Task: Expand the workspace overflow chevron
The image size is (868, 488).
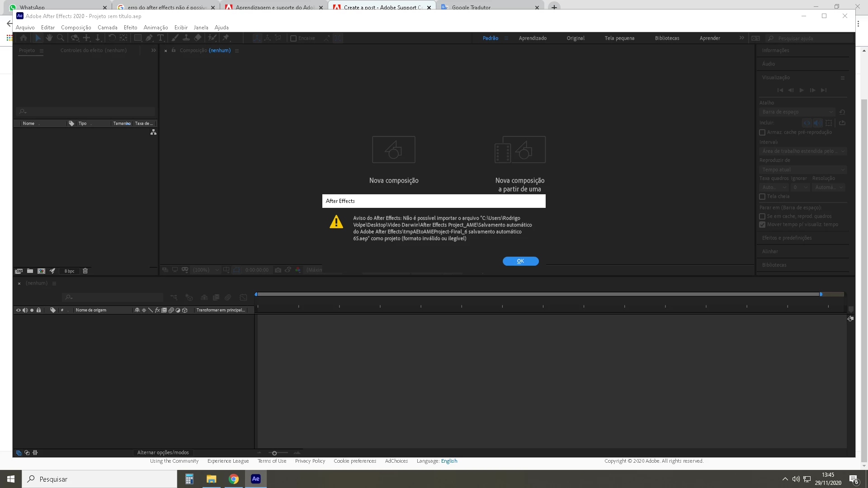Action: tap(741, 38)
